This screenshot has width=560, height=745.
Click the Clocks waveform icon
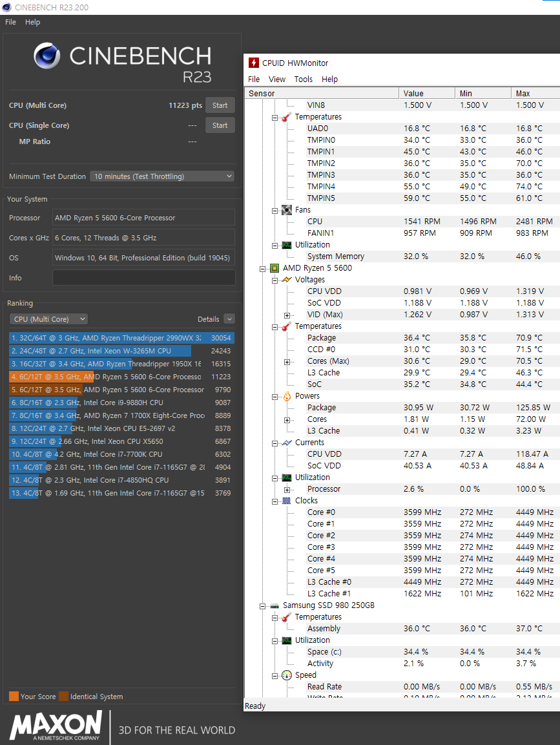286,501
